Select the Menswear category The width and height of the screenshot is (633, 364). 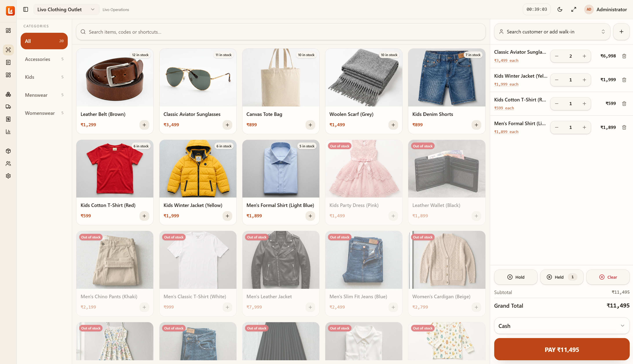click(44, 95)
